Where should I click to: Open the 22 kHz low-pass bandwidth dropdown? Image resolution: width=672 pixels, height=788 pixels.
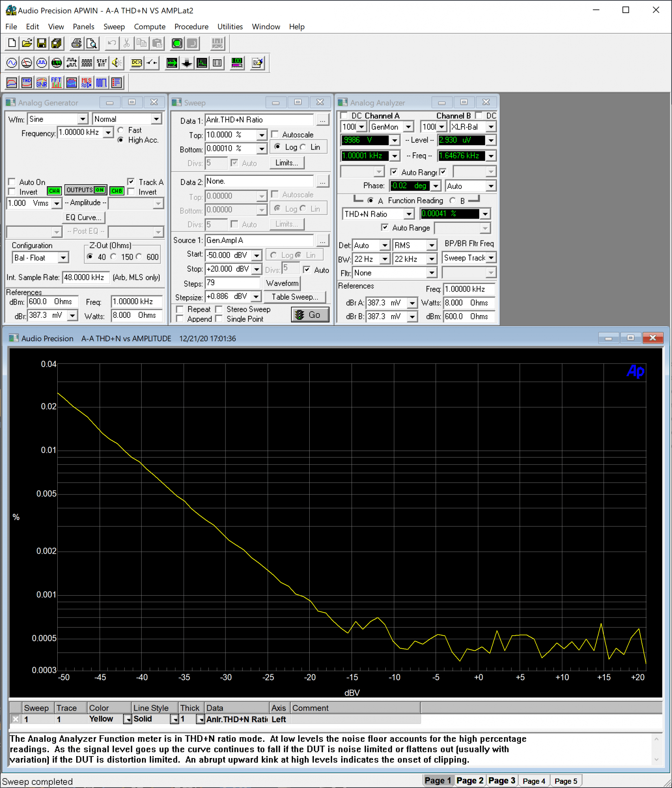click(x=432, y=259)
